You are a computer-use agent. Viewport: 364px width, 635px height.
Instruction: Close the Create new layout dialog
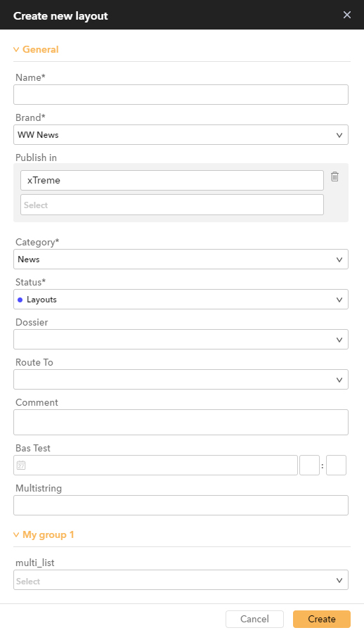pos(347,15)
